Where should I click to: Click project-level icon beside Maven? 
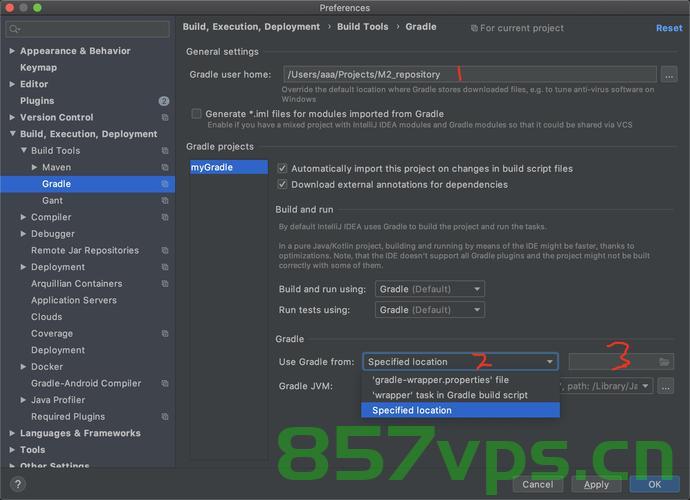(165, 167)
